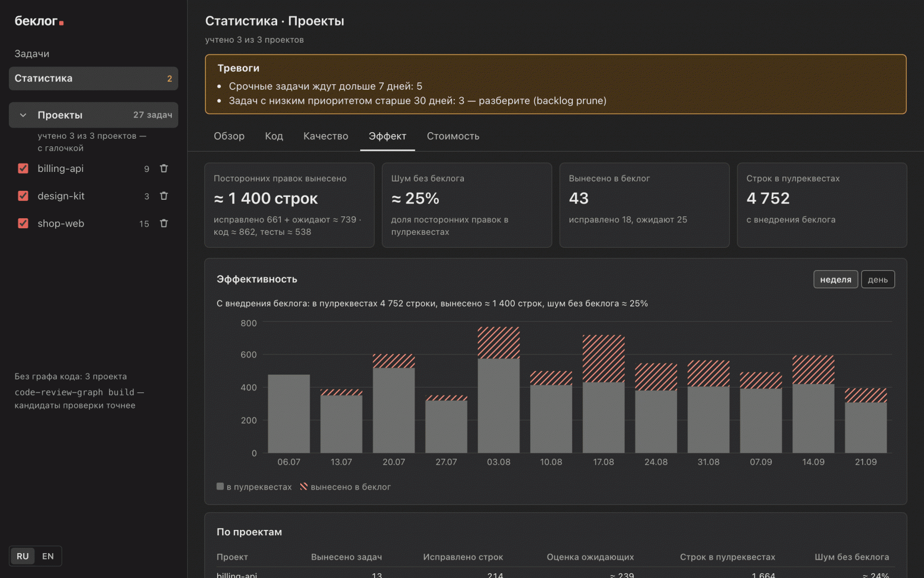Screen dimensions: 924x578
Task: Click the Срочные задачи ждут дольше alert line
Action: [x=326, y=87]
